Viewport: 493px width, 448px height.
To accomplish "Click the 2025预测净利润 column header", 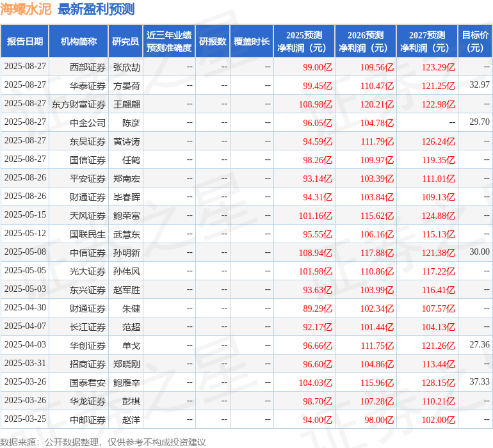I will 304,42.
